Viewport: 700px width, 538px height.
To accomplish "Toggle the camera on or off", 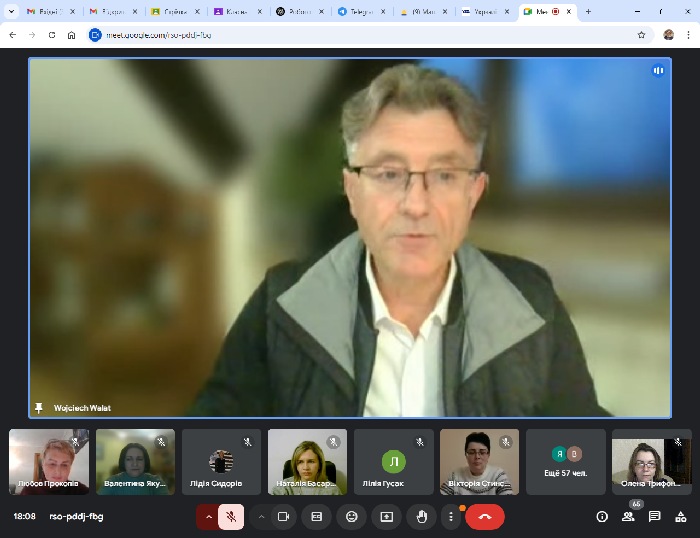I will 283,517.
